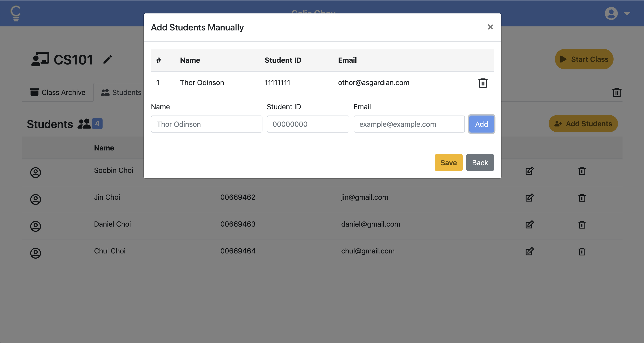Click the Back button
This screenshot has width=644, height=343.
point(479,163)
